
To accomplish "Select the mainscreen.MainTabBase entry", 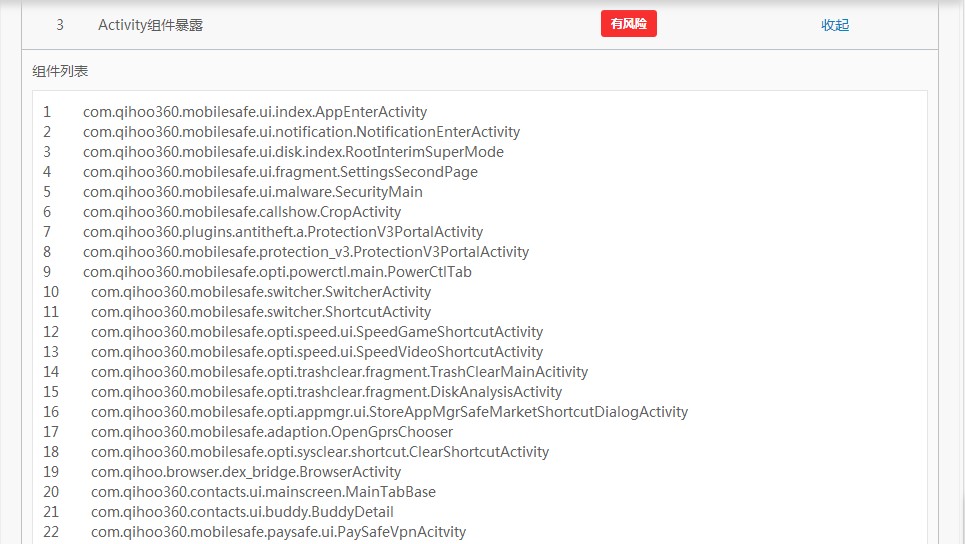I will click(x=263, y=492).
